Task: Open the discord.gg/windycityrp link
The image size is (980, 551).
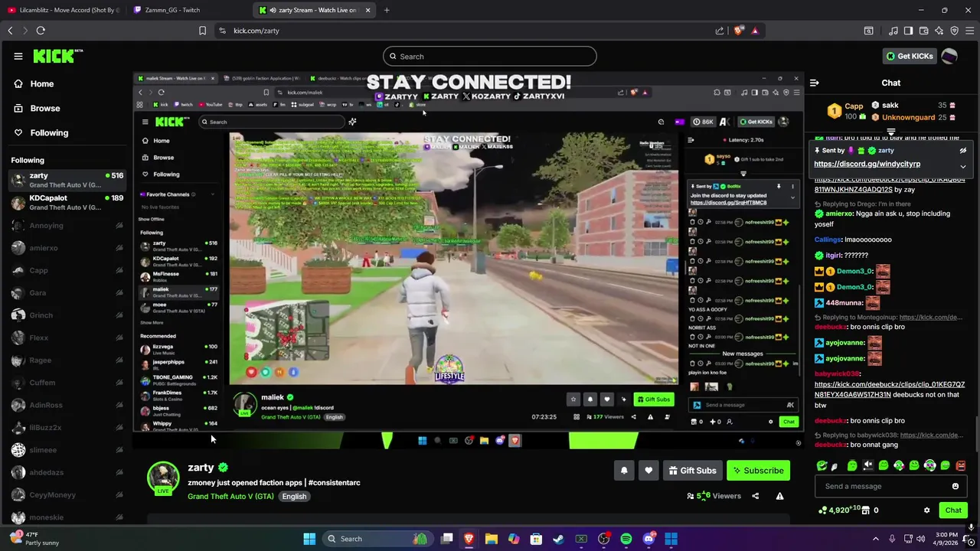Action: pyautogui.click(x=867, y=164)
